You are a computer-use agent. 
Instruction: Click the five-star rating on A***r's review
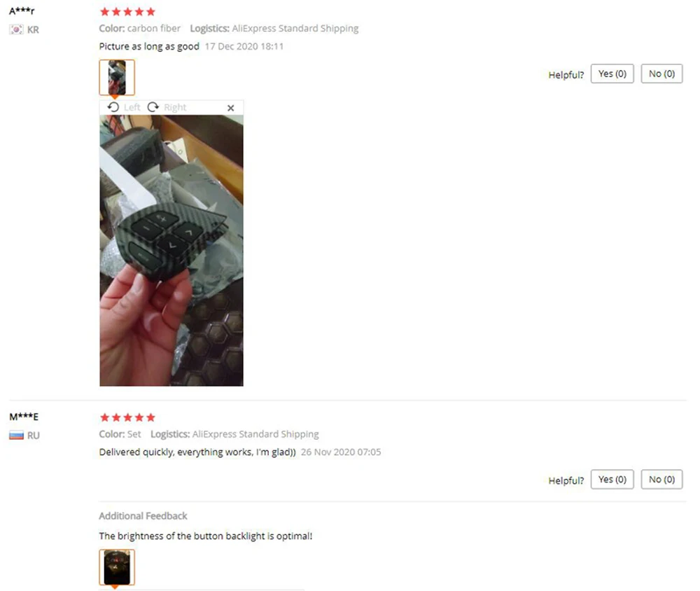[127, 12]
